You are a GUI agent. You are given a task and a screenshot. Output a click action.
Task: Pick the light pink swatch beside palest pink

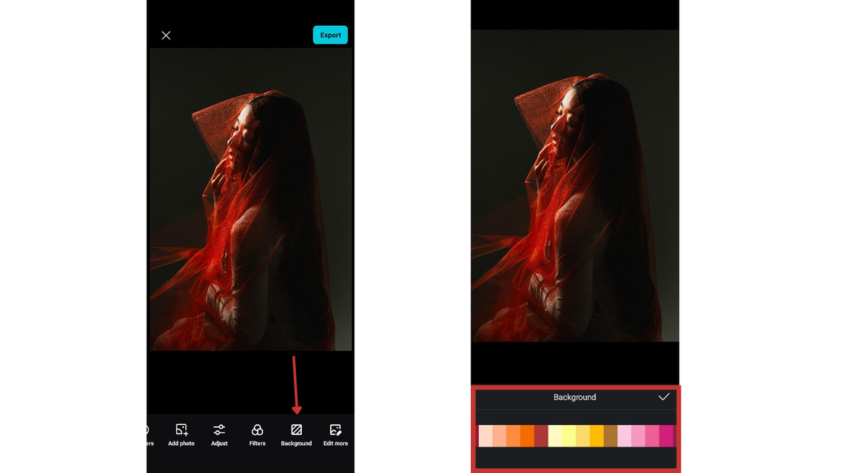638,436
